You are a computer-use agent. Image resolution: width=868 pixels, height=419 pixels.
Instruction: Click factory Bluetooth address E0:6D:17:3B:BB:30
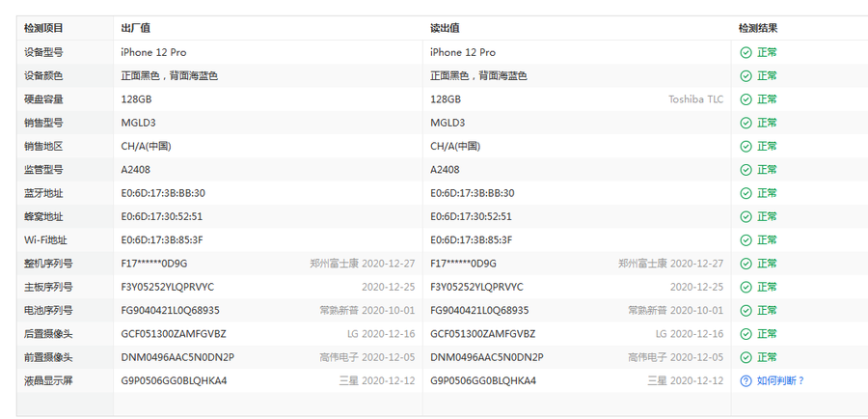coord(163,193)
